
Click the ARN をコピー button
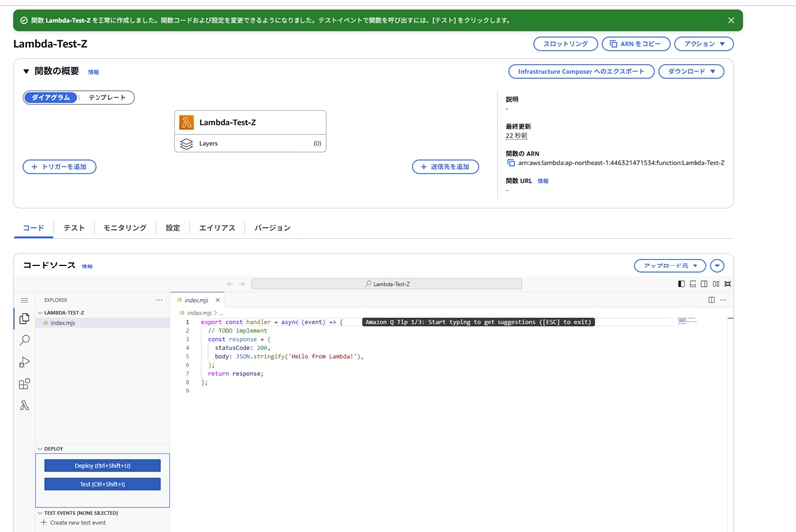[636, 44]
